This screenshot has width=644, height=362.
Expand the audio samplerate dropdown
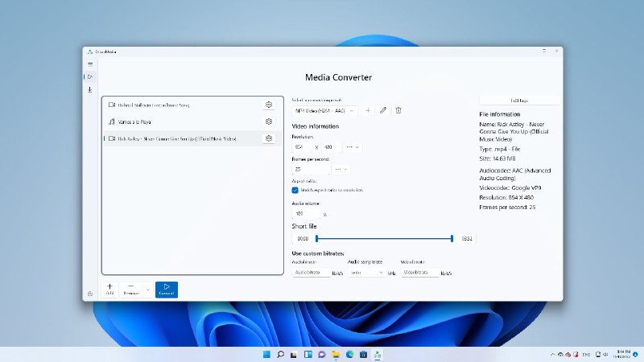coord(367,273)
